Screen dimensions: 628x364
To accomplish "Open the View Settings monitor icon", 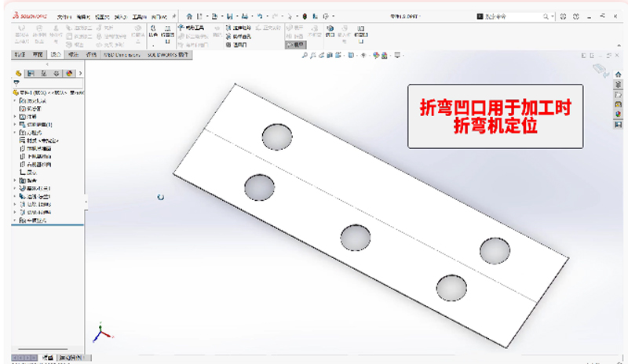I will point(397,55).
